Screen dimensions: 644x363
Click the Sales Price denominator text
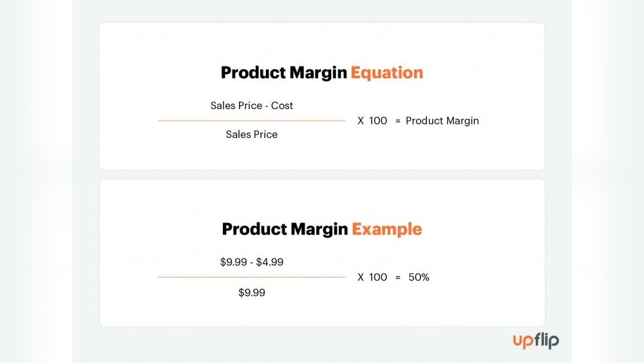click(x=252, y=134)
